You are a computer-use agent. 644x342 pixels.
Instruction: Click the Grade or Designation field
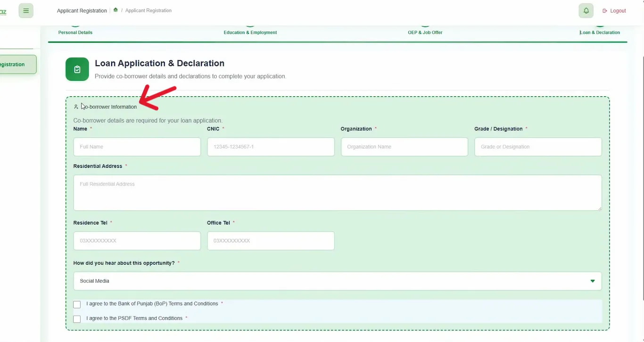pos(538,147)
